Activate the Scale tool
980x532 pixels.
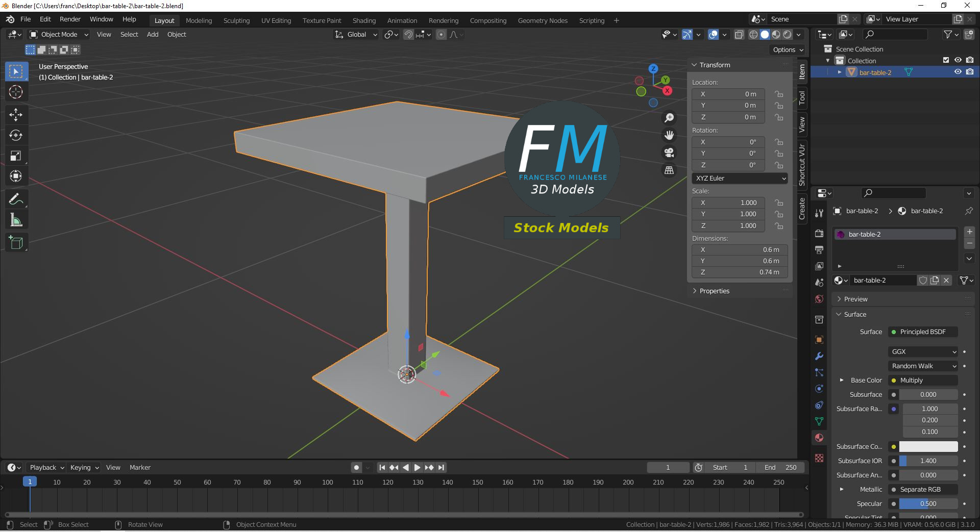[16, 156]
